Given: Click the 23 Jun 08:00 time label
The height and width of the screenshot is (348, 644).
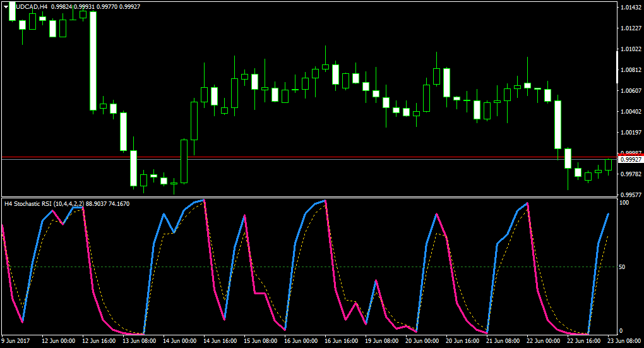Looking at the screenshot, I should tap(624, 341).
